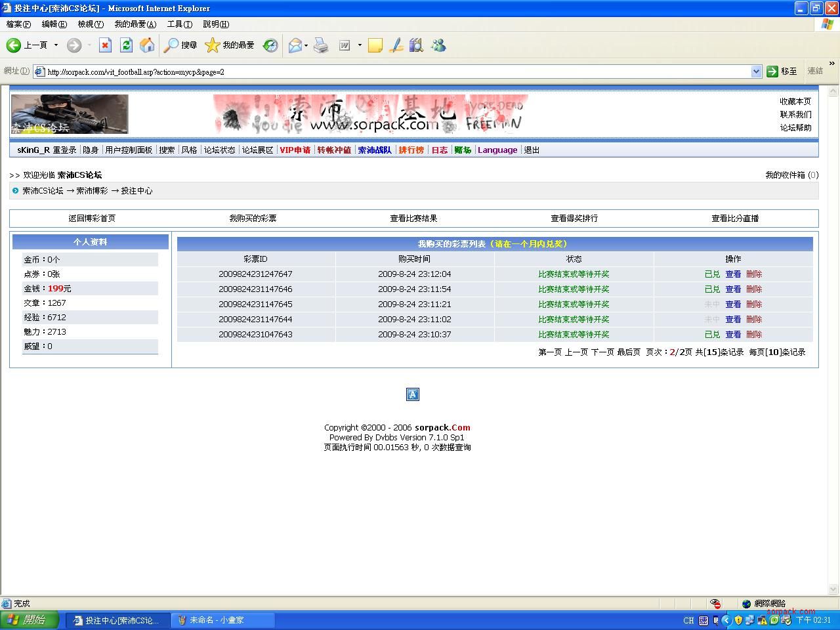Click the IE Refresh toolbar icon
Screen dimensions: 840x630
click(127, 45)
